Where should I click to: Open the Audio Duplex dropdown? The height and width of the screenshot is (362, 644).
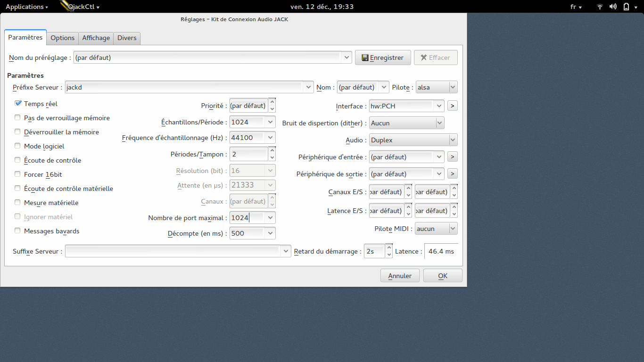click(x=413, y=140)
